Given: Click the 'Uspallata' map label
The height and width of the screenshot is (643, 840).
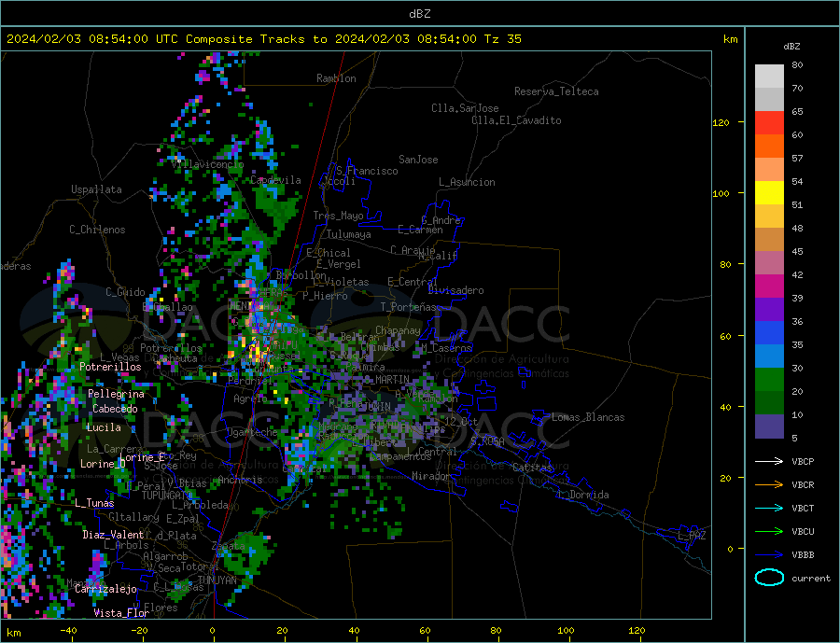Looking at the screenshot, I should pos(96,189).
